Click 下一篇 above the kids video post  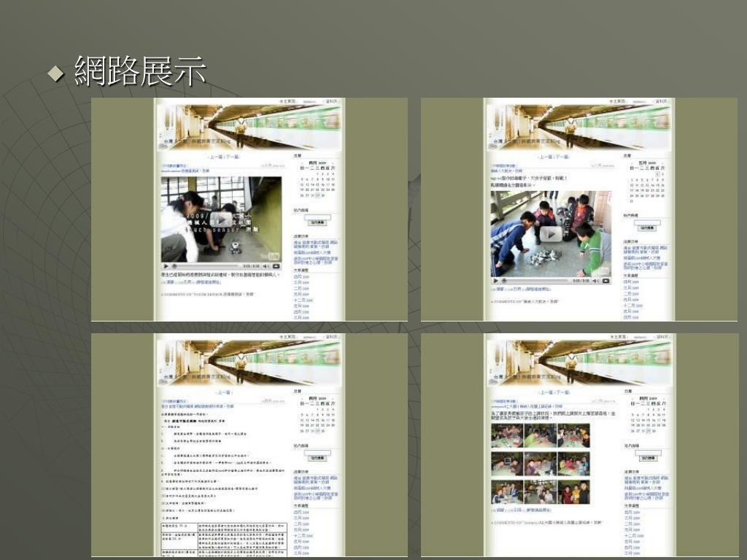(562, 157)
